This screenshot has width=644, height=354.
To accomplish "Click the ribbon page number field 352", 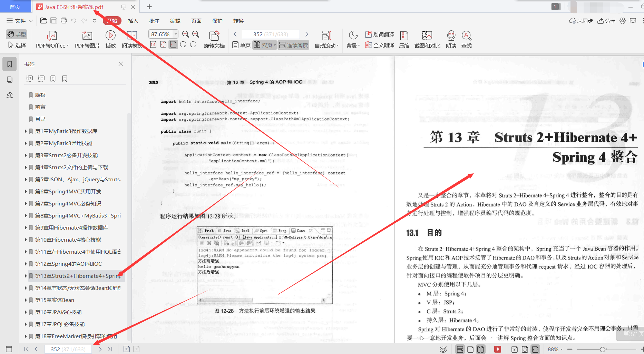I will click(x=271, y=34).
